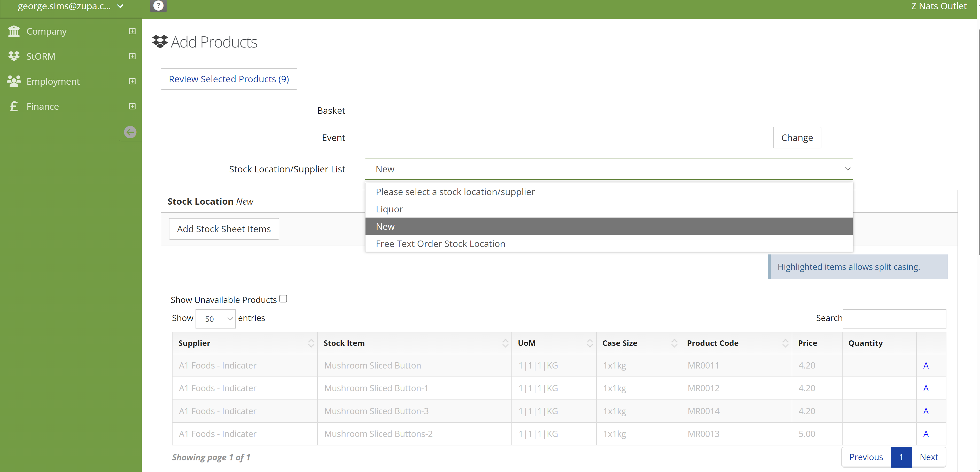Expand the Finance menu plus icon
980x472 pixels.
tap(132, 106)
